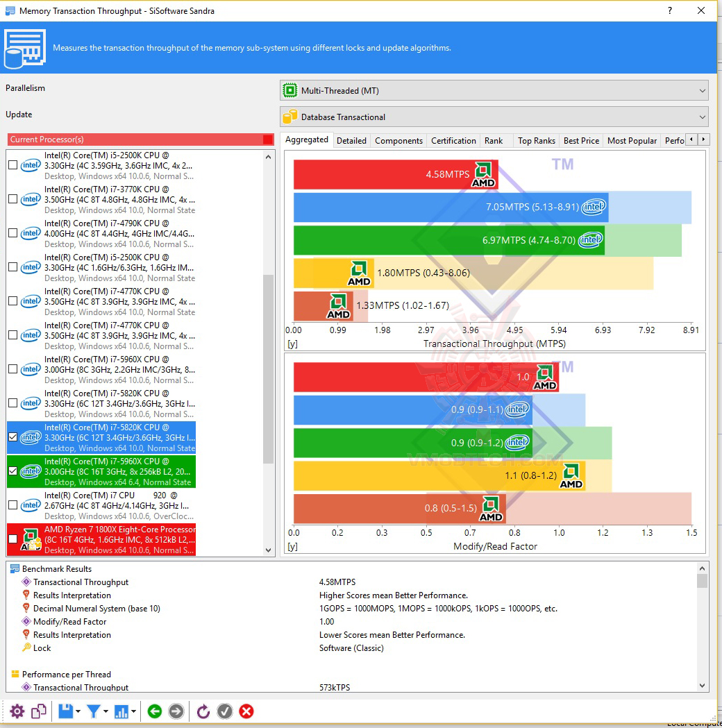Open the Parallelism Multi-Threaded (MT) dropdown
722x728 pixels.
[494, 90]
